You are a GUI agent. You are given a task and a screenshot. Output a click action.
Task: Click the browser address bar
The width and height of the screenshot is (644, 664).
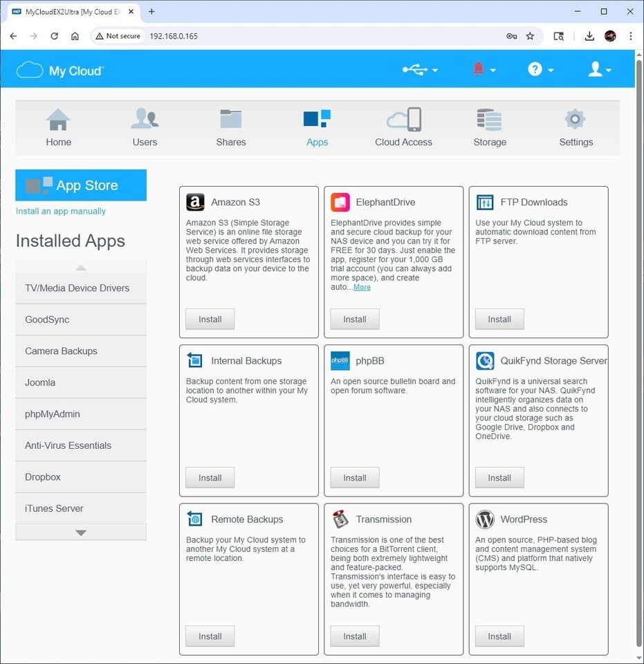[x=311, y=36]
